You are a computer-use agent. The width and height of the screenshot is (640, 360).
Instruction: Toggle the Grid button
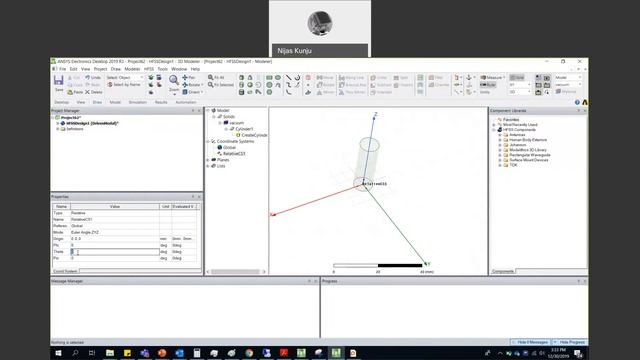coord(517,78)
